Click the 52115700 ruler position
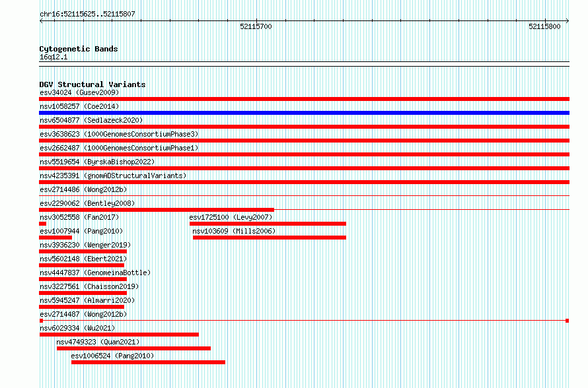This screenshot has height=388, width=588. coord(256,26)
